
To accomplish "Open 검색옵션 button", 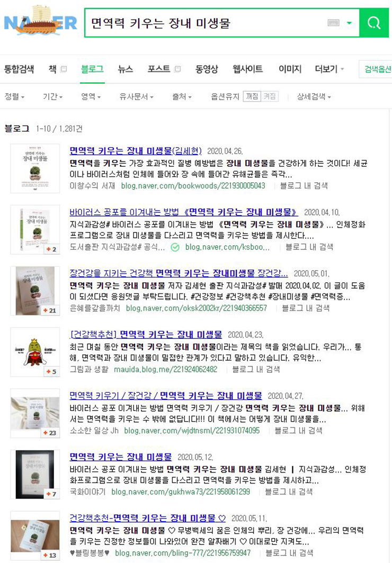I will [x=376, y=69].
